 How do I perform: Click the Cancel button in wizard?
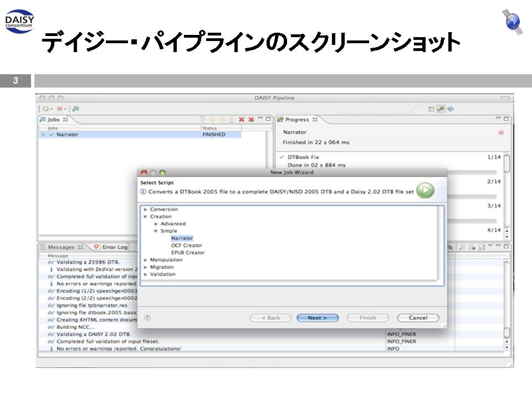click(x=418, y=318)
